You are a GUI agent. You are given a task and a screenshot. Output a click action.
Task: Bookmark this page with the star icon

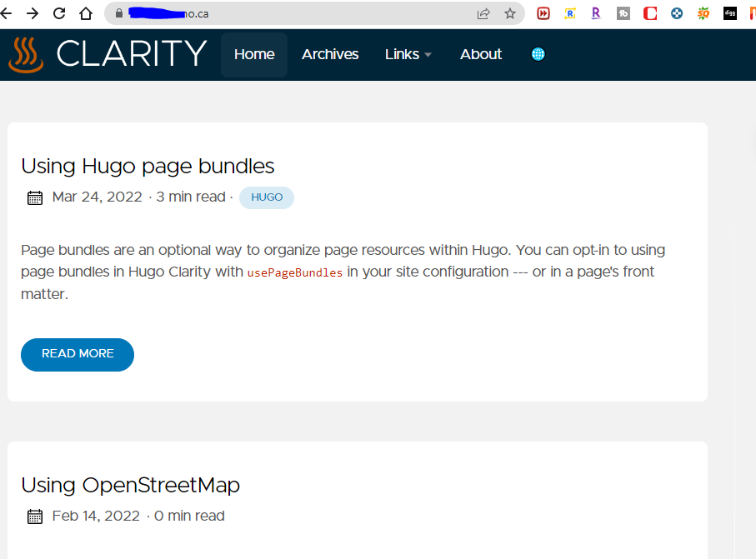point(510,13)
